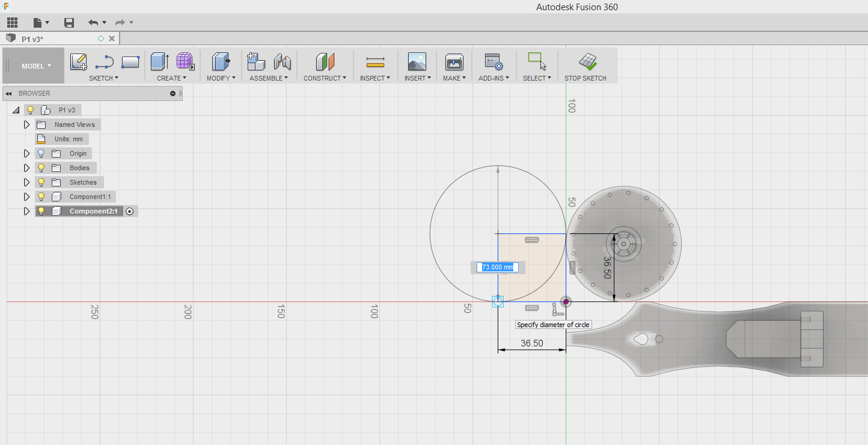The width and height of the screenshot is (868, 445).
Task: Select the Select tool cursor icon
Action: point(537,61)
